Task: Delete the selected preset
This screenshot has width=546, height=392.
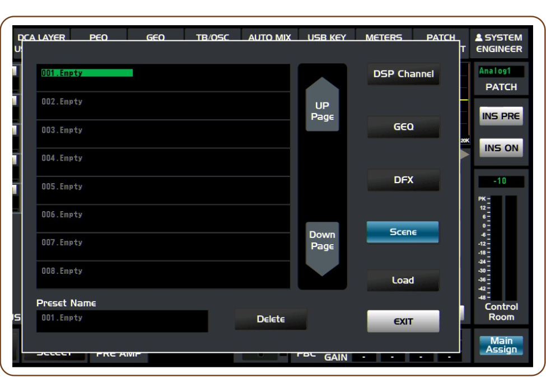Action: (271, 318)
